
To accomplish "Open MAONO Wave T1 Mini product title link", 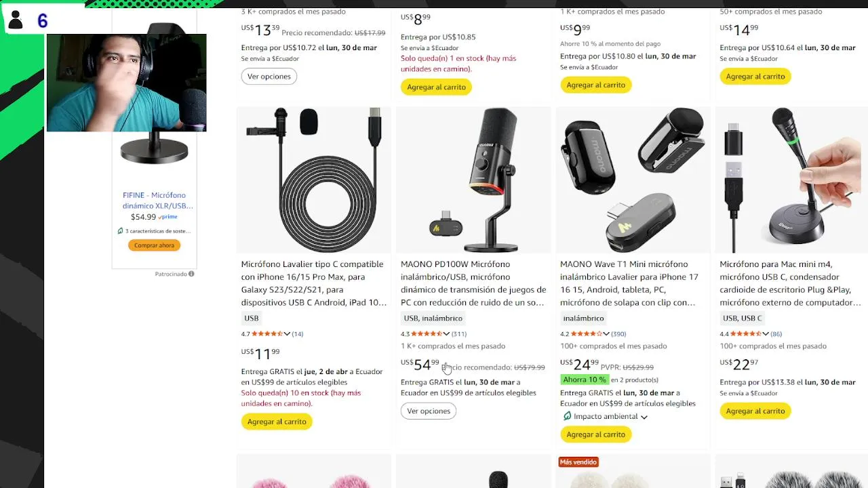I will pos(629,283).
